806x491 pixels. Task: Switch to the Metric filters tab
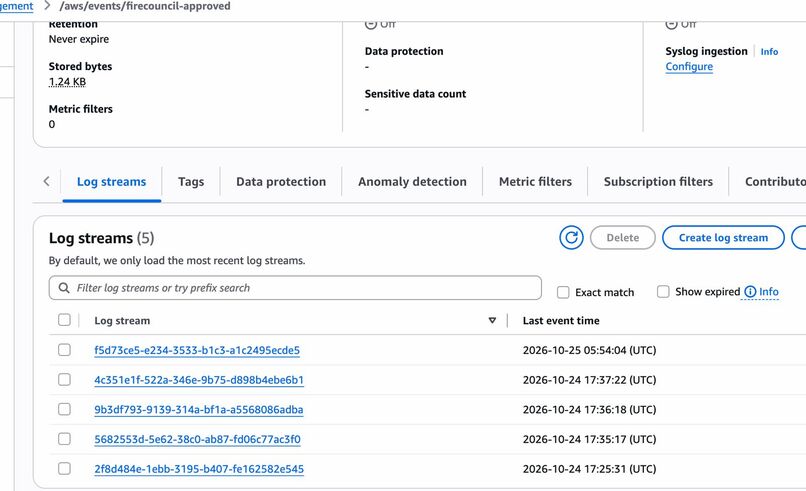point(535,181)
